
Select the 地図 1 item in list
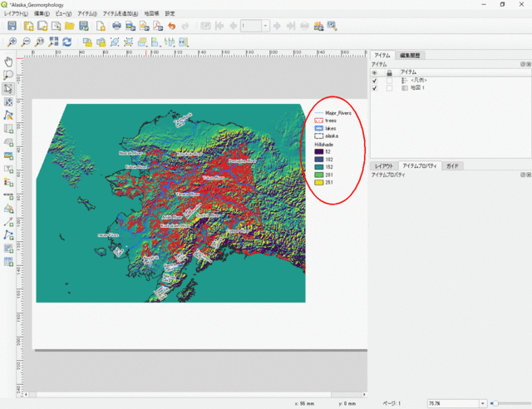(416, 88)
